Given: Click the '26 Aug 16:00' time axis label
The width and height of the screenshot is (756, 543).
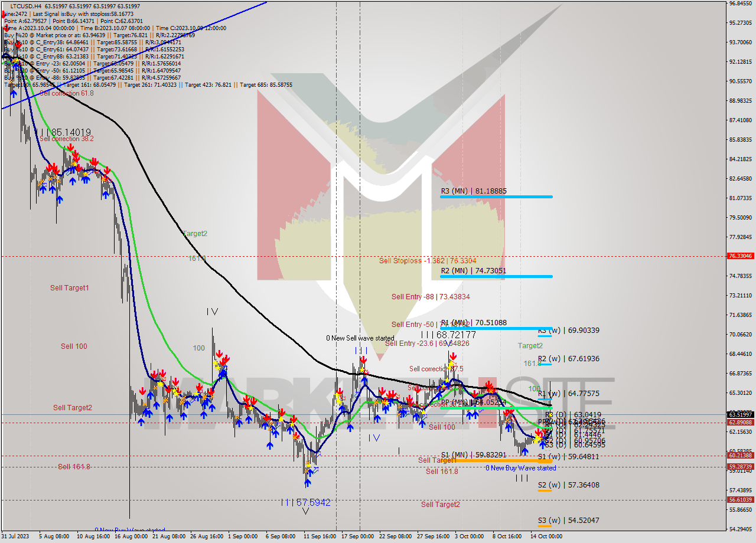Looking at the screenshot, I should coord(207,537).
